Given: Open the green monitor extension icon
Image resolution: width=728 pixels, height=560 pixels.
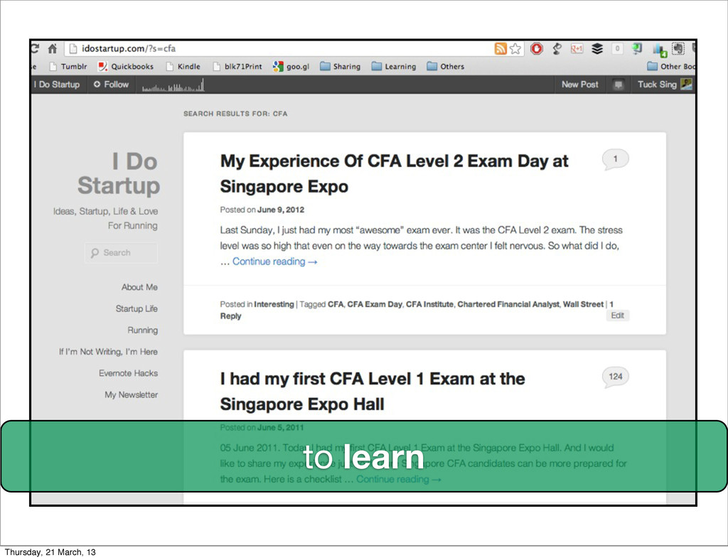Looking at the screenshot, I should [637, 48].
